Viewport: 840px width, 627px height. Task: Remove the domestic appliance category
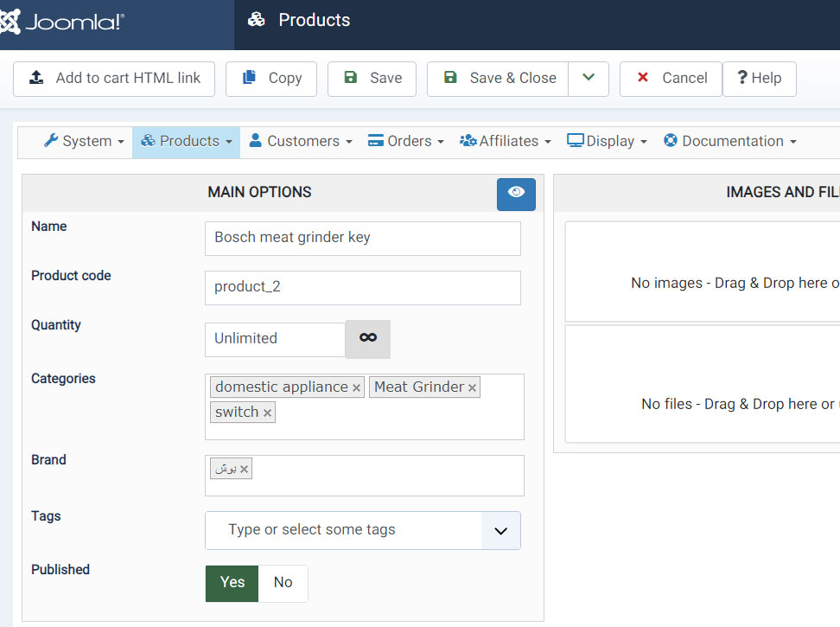(x=356, y=388)
